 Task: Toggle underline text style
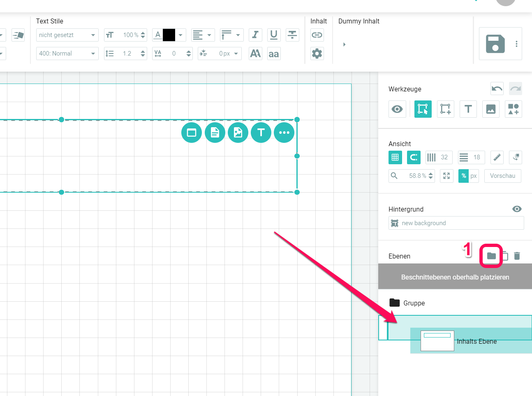click(274, 35)
